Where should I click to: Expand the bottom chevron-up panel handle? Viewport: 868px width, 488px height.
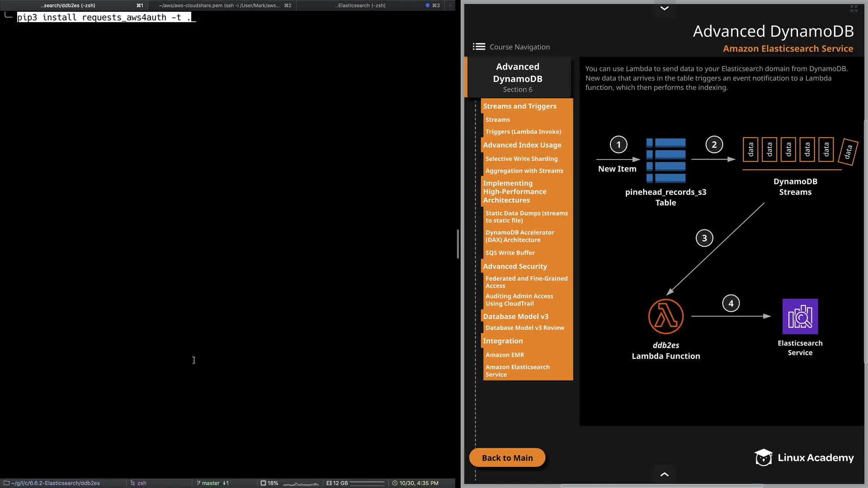[664, 474]
